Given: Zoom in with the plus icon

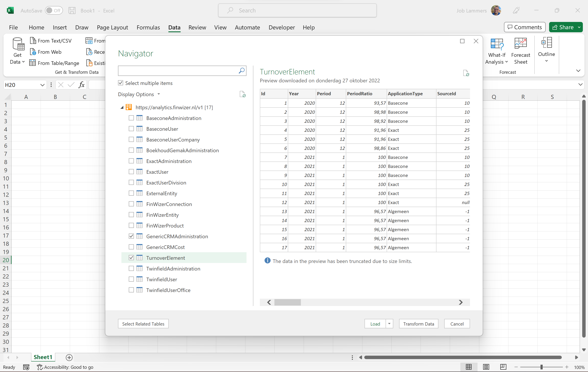Looking at the screenshot, I should 567,367.
